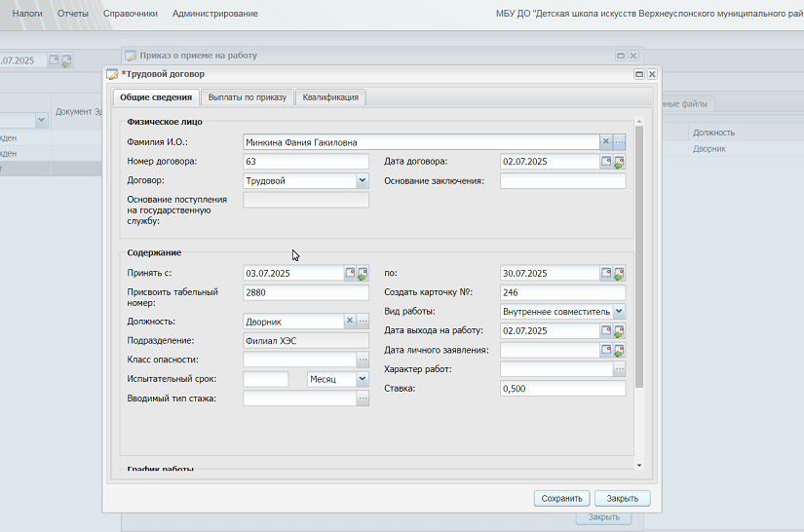Click the Сохранить button
The width and height of the screenshot is (804, 532).
coord(561,498)
